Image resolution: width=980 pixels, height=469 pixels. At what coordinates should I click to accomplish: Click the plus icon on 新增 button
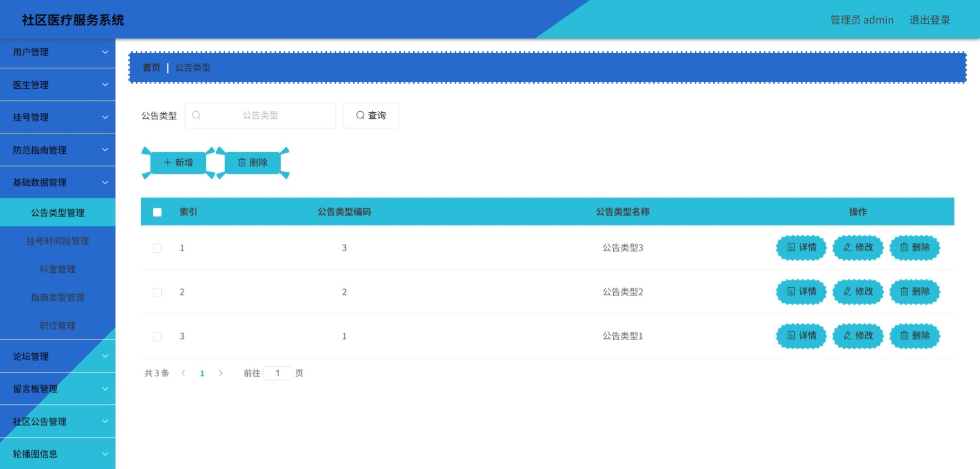[x=167, y=162]
